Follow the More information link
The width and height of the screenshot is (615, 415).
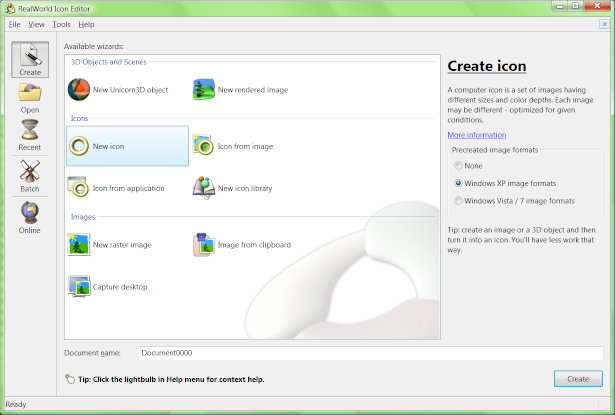pos(476,135)
